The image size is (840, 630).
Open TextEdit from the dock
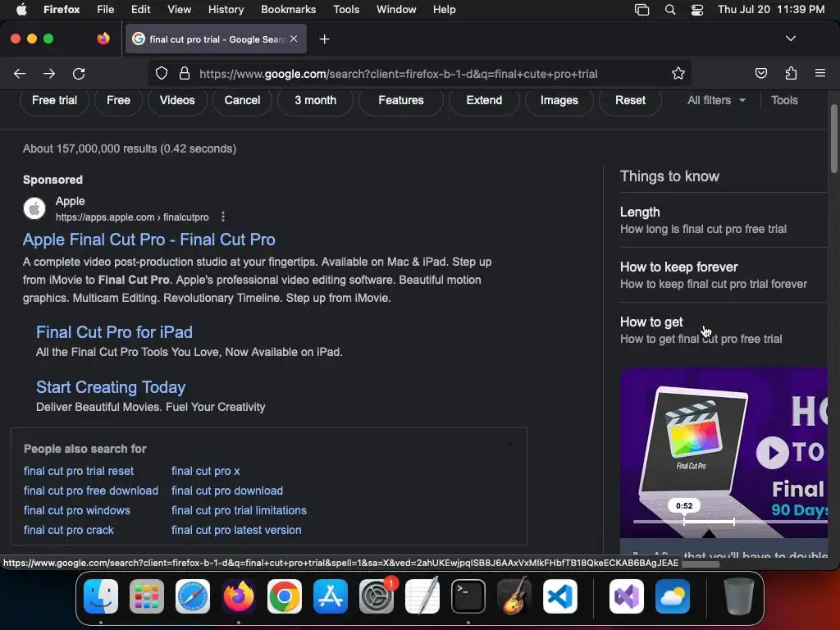422,596
